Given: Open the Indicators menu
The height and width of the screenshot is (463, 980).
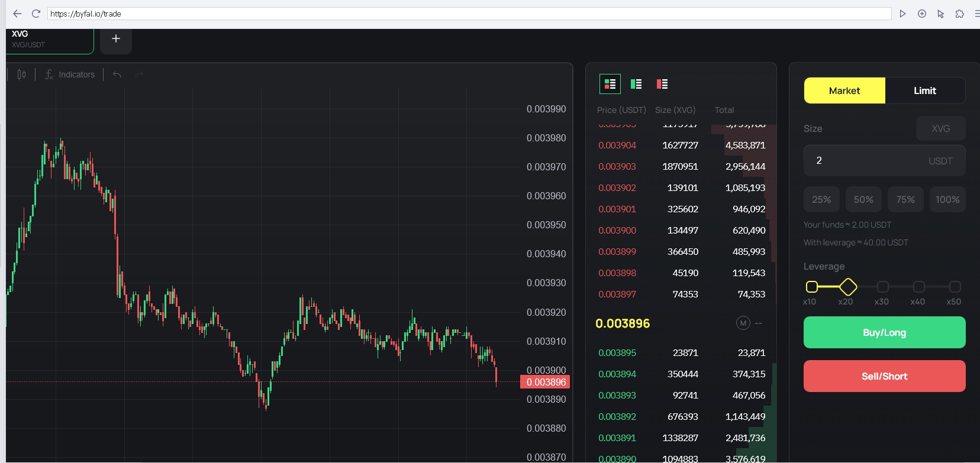Looking at the screenshot, I should tap(70, 75).
